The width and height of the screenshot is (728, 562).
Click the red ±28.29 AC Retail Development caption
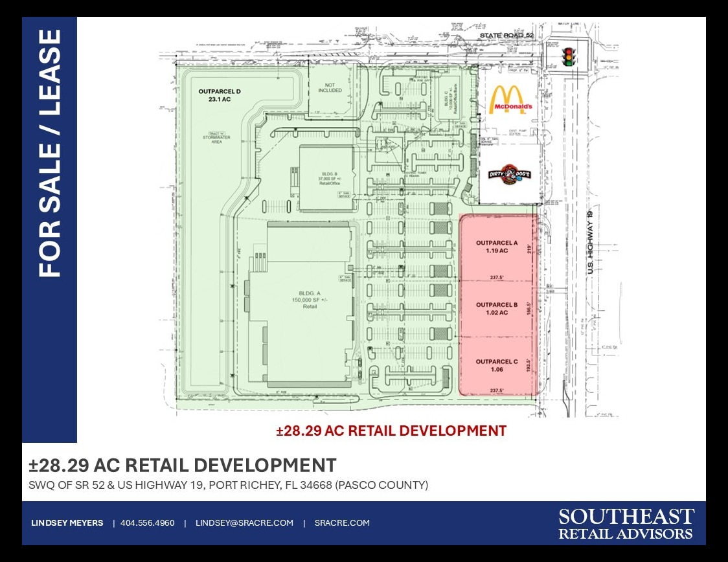391,431
